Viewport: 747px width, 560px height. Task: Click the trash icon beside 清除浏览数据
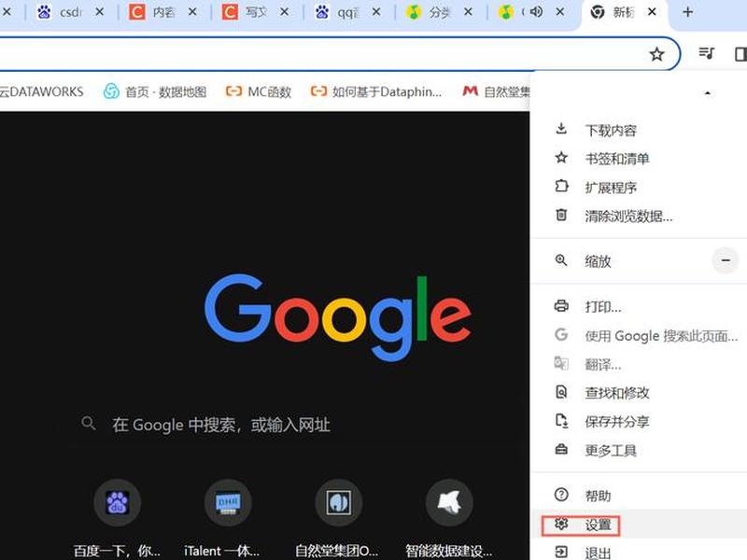click(562, 215)
